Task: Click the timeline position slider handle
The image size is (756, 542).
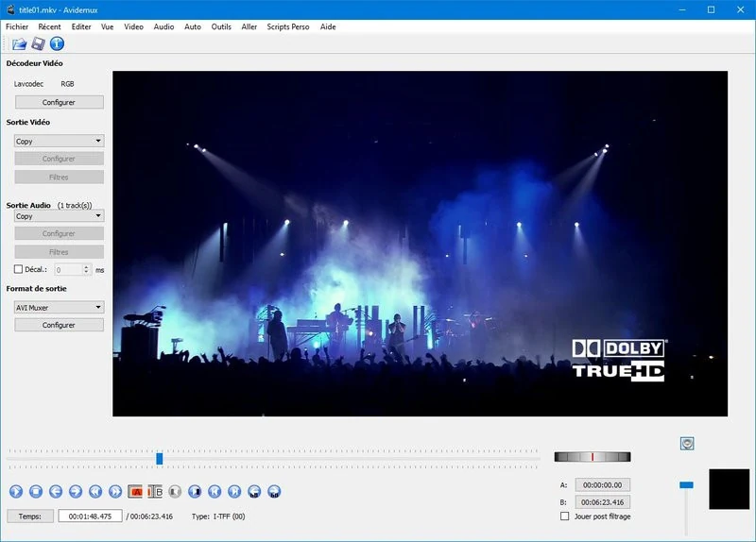Action: 159,459
